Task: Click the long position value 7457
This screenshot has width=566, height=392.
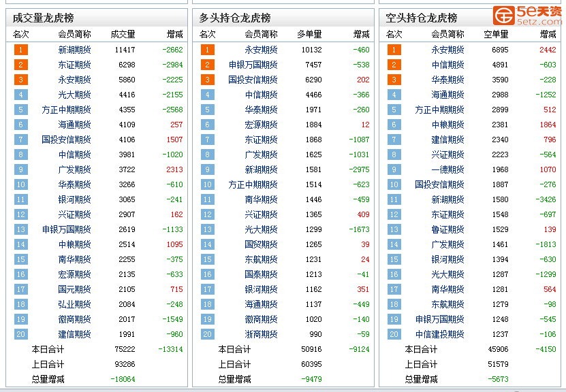Action: coord(313,65)
